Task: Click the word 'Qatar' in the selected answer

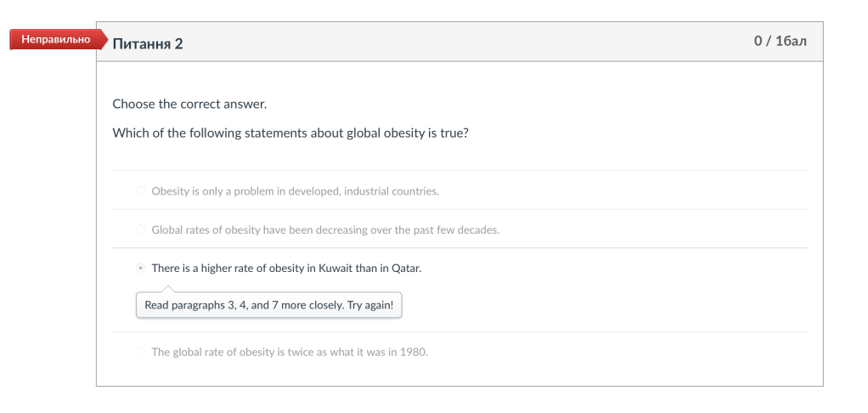Action: pos(406,269)
